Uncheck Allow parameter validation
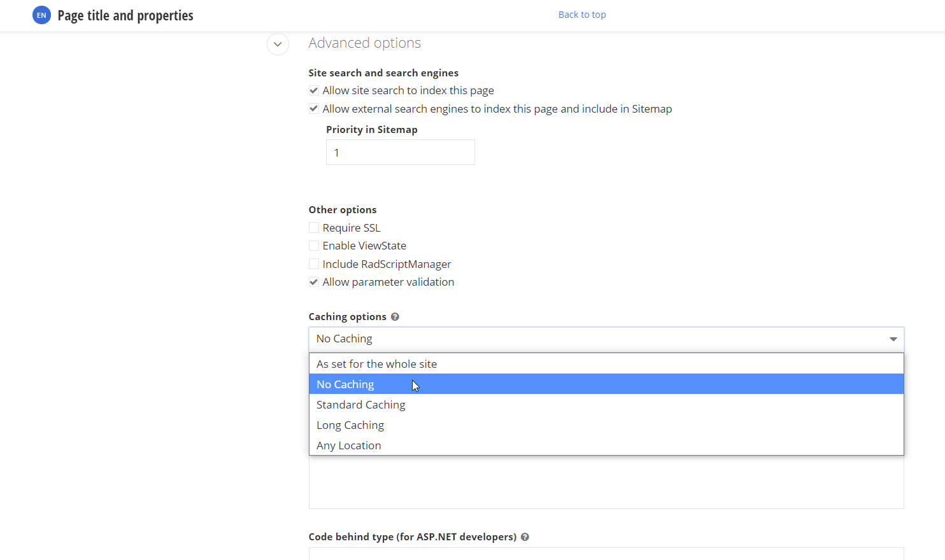This screenshot has height=560, width=945. coord(314,282)
